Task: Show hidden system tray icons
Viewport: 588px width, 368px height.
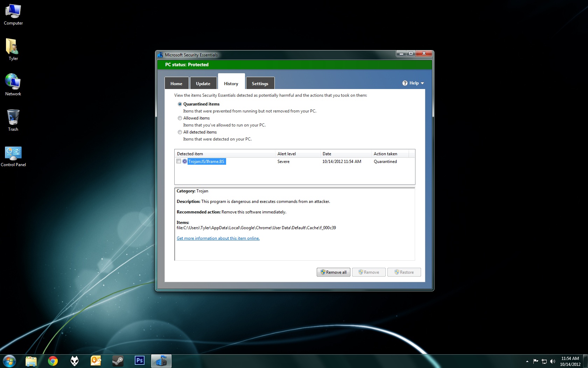Action: pos(527,361)
